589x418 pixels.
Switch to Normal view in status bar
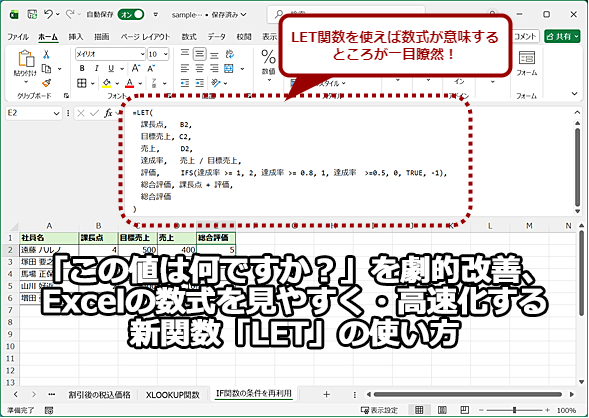click(419, 410)
